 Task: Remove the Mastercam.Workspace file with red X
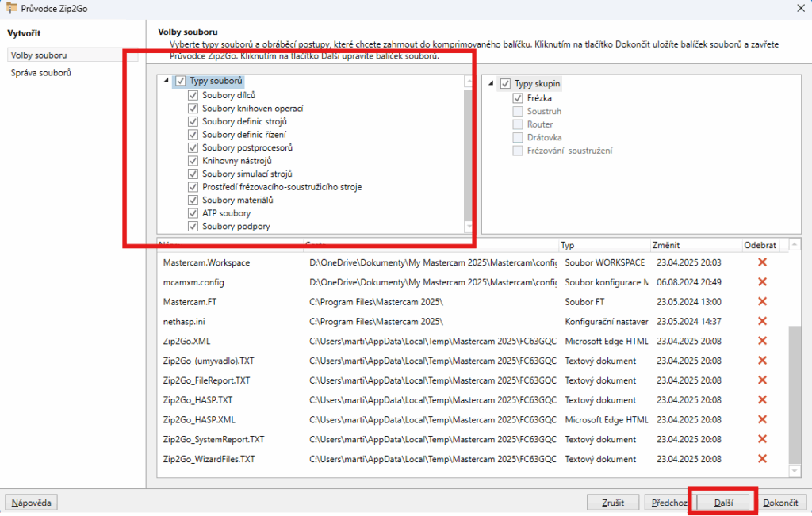(762, 262)
